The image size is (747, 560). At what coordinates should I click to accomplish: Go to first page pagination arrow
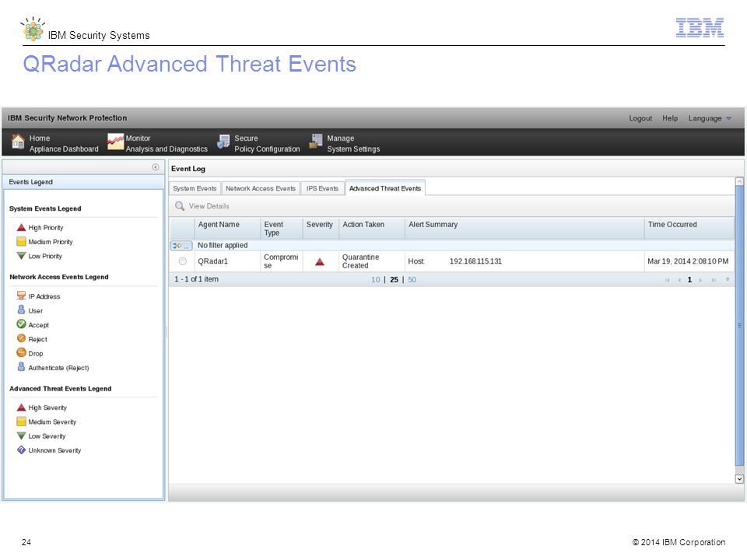(x=668, y=280)
